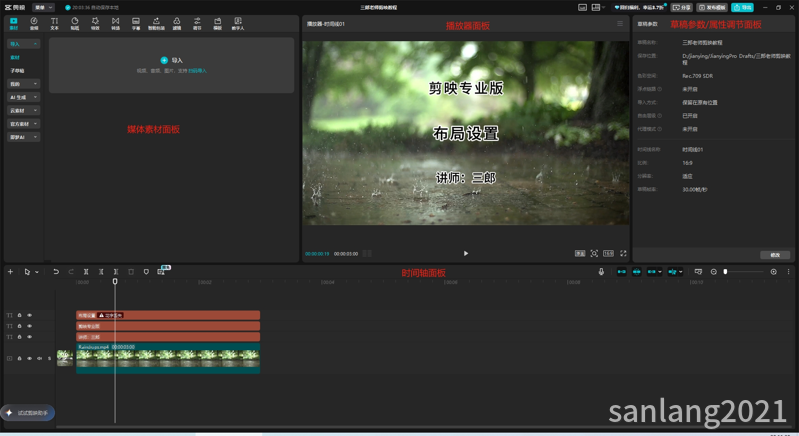Play the preview video
799x436 pixels.
tap(466, 253)
